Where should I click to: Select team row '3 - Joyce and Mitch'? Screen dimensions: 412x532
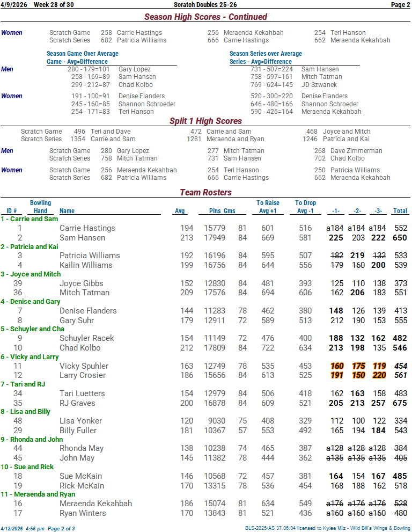tap(31, 274)
